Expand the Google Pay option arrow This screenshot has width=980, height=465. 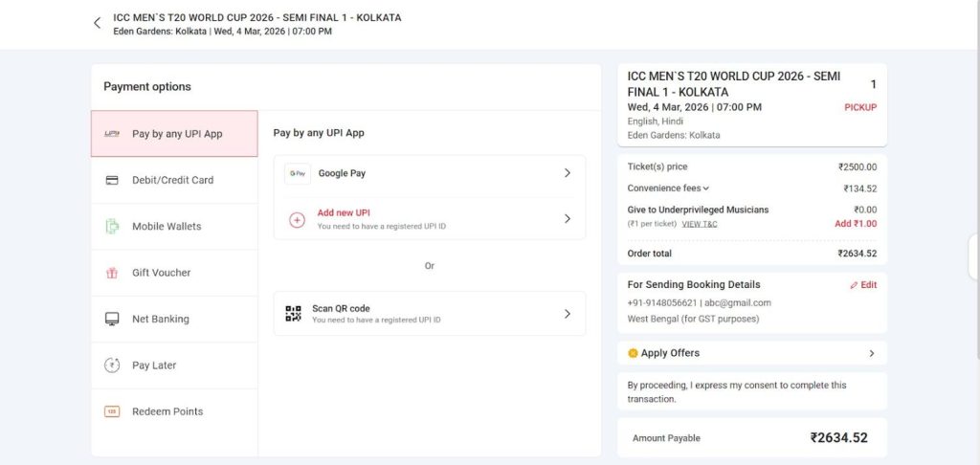point(567,173)
